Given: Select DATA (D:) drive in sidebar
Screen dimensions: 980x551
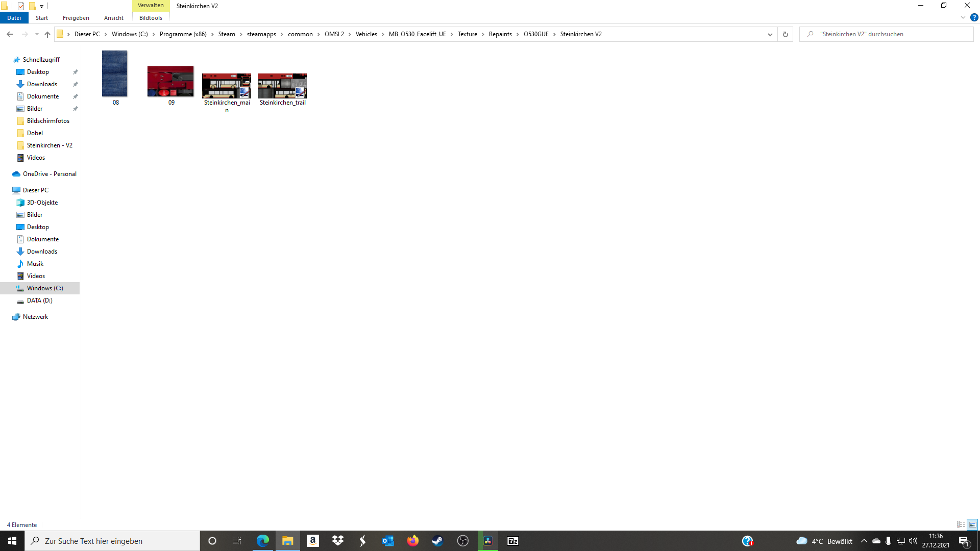Looking at the screenshot, I should [40, 300].
